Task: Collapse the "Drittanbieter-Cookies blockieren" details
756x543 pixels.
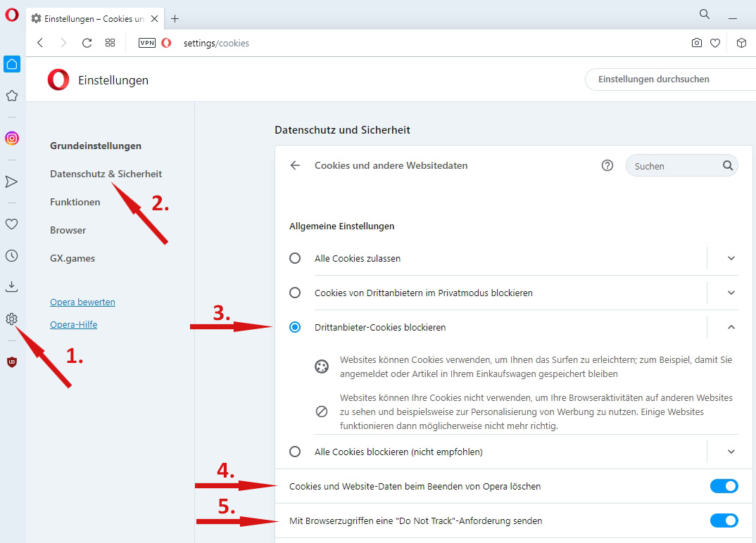Action: point(731,327)
